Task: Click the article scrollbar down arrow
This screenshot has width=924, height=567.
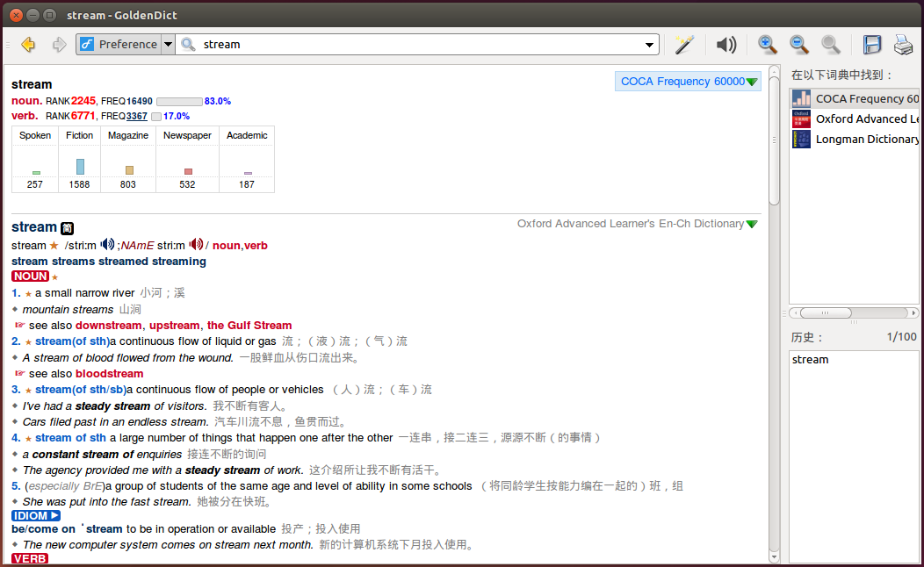Action: click(x=775, y=557)
